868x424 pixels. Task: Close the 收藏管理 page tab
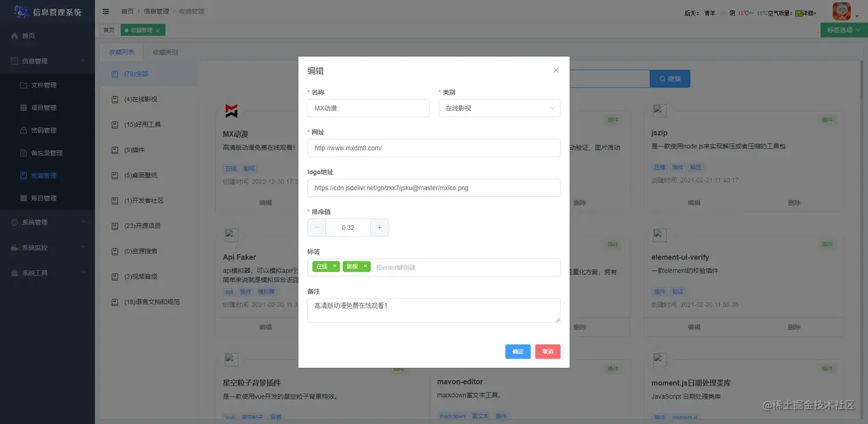click(157, 30)
